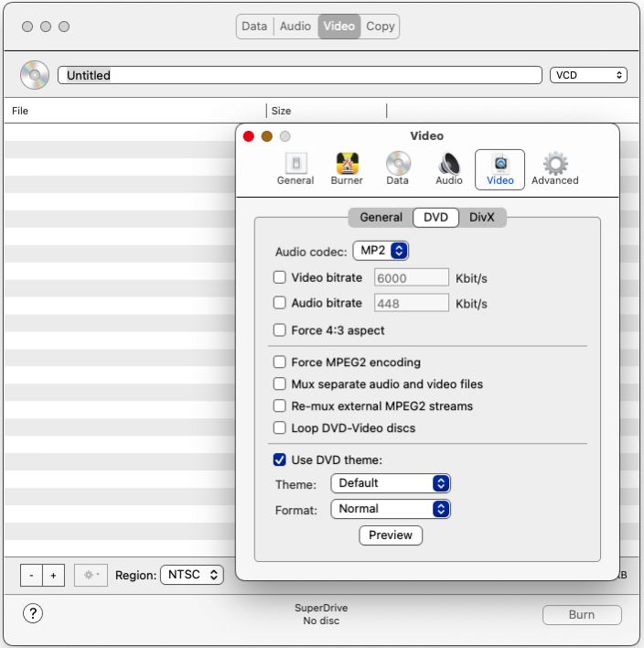The width and height of the screenshot is (644, 648).
Task: Click the minus button to remove files
Action: (x=32, y=576)
